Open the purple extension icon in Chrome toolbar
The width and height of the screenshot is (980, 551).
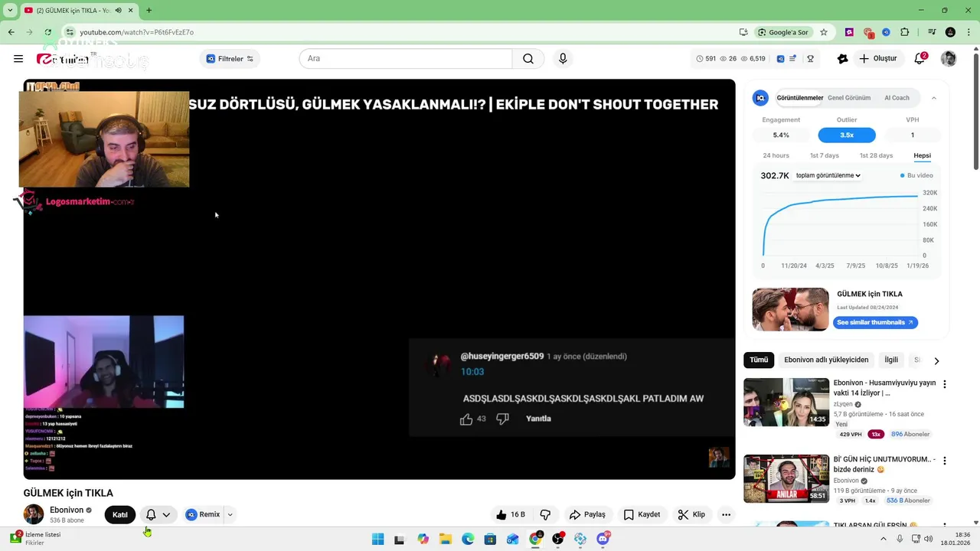pyautogui.click(x=849, y=32)
